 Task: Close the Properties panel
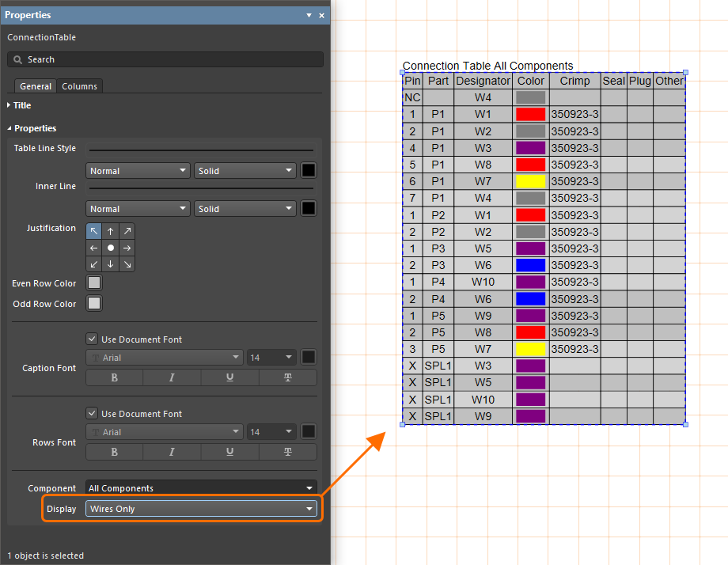tap(321, 15)
